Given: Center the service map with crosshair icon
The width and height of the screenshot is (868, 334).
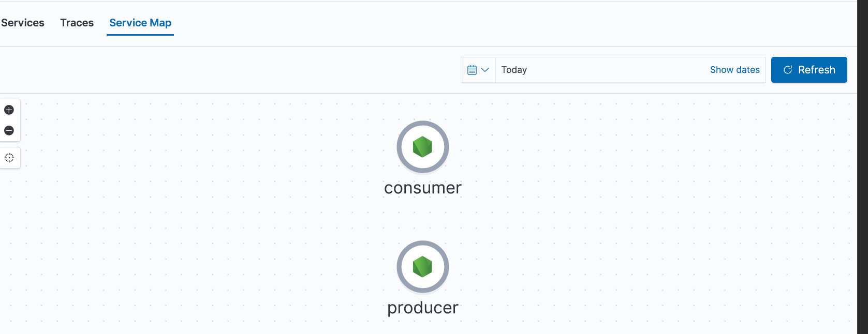Looking at the screenshot, I should click(9, 158).
